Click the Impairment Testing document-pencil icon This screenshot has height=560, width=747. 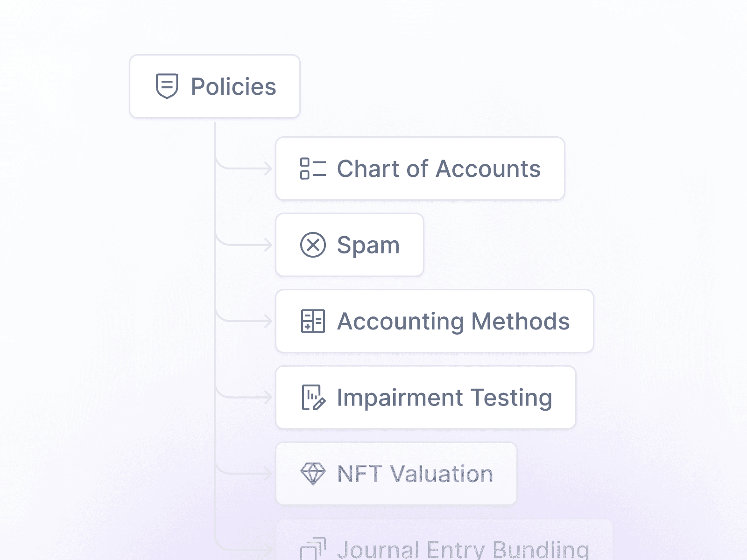pyautogui.click(x=313, y=398)
